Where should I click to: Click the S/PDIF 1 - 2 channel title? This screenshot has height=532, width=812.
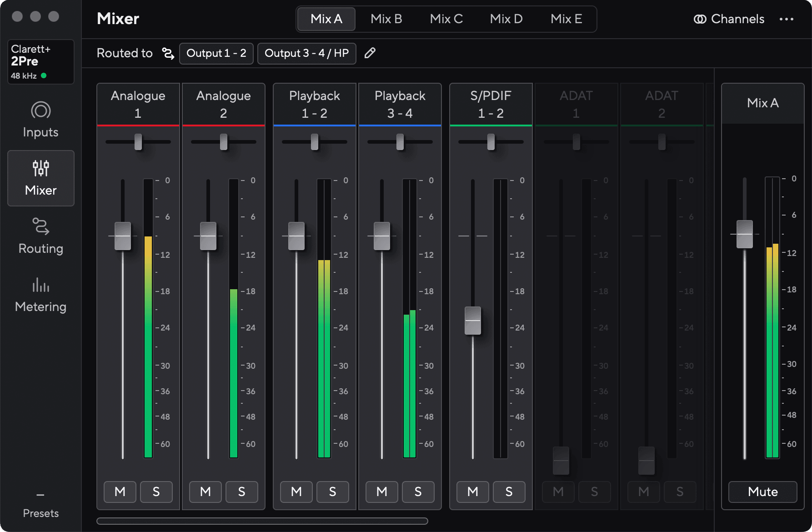(491, 104)
